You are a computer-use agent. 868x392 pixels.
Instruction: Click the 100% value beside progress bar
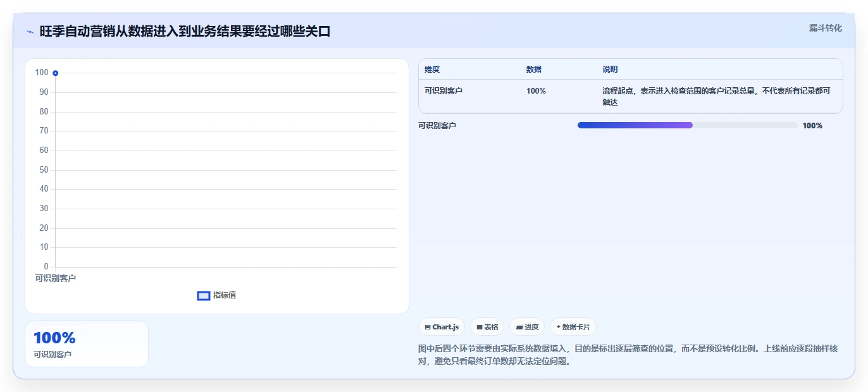tap(812, 126)
